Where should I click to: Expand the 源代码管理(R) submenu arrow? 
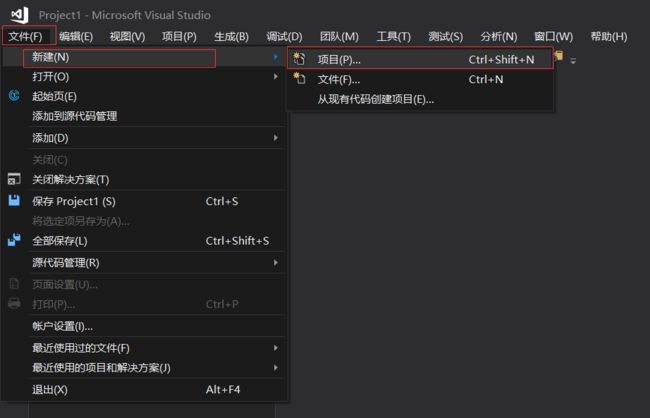[275, 262]
